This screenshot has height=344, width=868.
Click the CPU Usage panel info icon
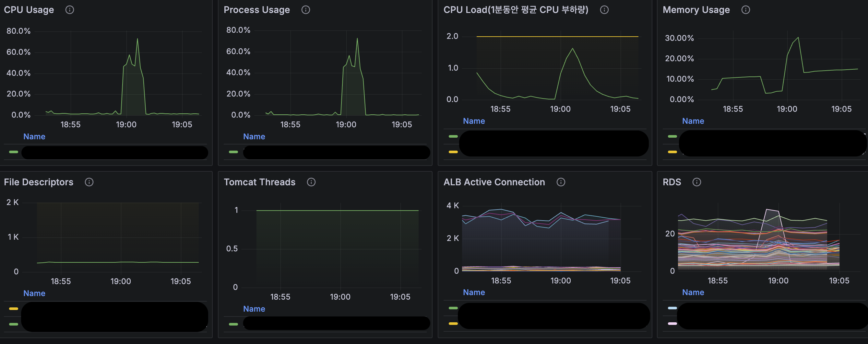point(69,10)
